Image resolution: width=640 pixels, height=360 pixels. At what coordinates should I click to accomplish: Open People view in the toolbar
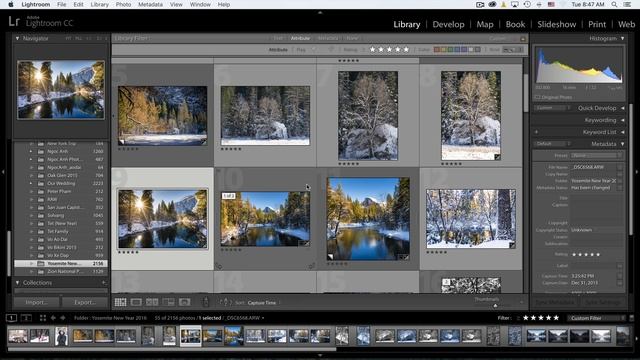184,302
